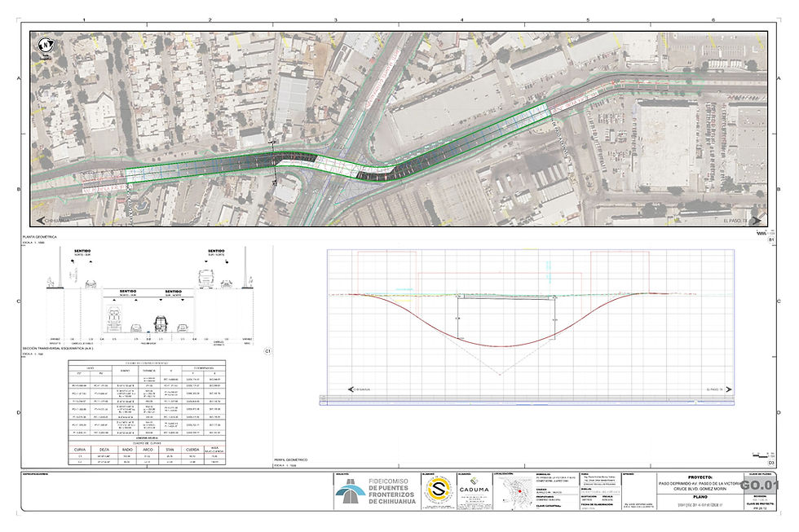
Task: Click the red marker on the location map
Action: click(x=519, y=490)
